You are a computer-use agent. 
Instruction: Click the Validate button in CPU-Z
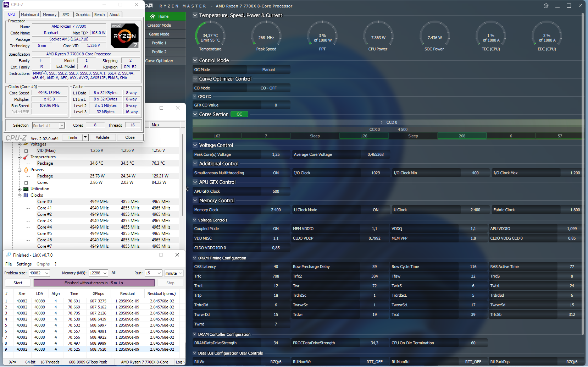click(x=102, y=137)
